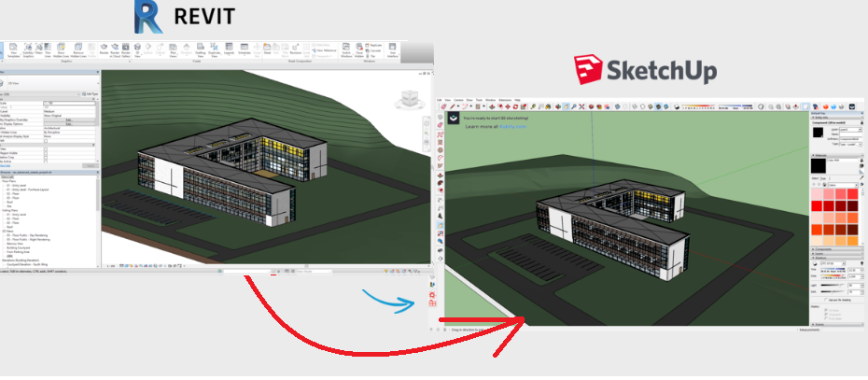868x380 pixels.
Task: Select the Pan hand tool in SketchUp
Action: 567,106
